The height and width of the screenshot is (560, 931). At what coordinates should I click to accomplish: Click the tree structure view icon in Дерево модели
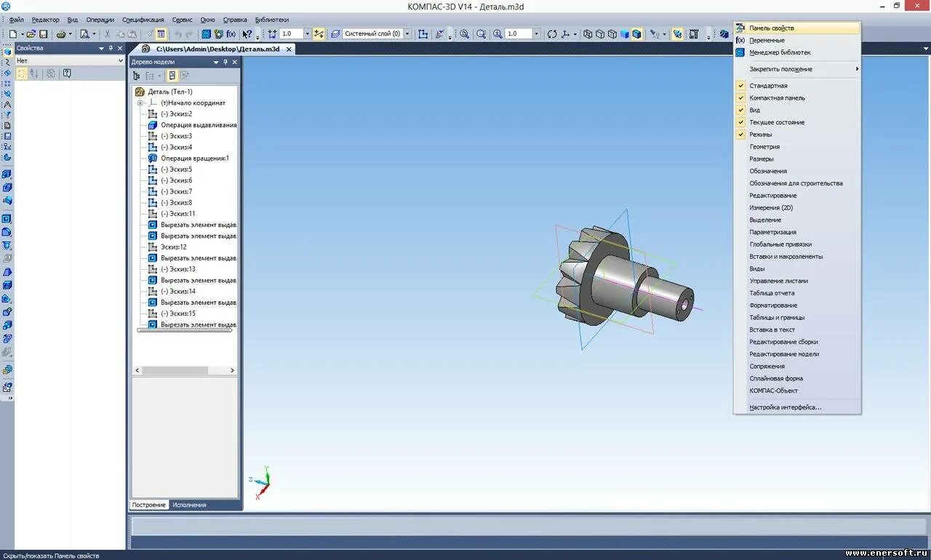tap(136, 76)
